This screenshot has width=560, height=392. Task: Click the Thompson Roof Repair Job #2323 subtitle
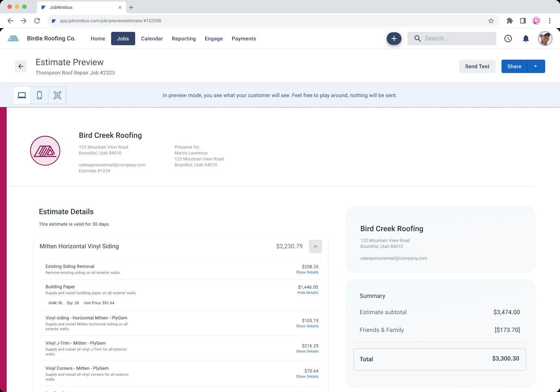pos(75,73)
